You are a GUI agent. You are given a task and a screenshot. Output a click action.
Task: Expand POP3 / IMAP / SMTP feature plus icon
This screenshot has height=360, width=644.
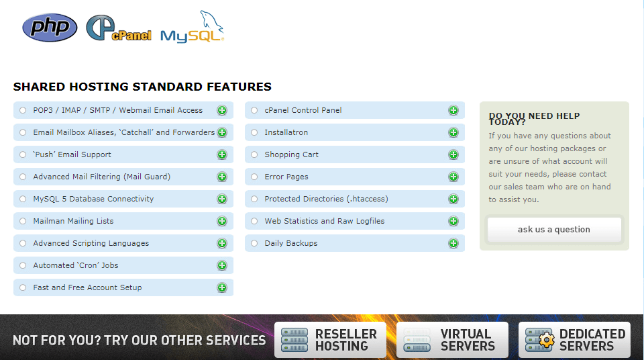[222, 110]
